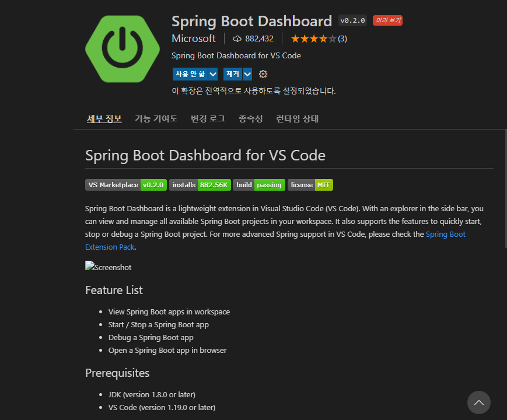Click the red 미리 보기 preview badge
Image resolution: width=507 pixels, height=420 pixels.
coord(387,20)
